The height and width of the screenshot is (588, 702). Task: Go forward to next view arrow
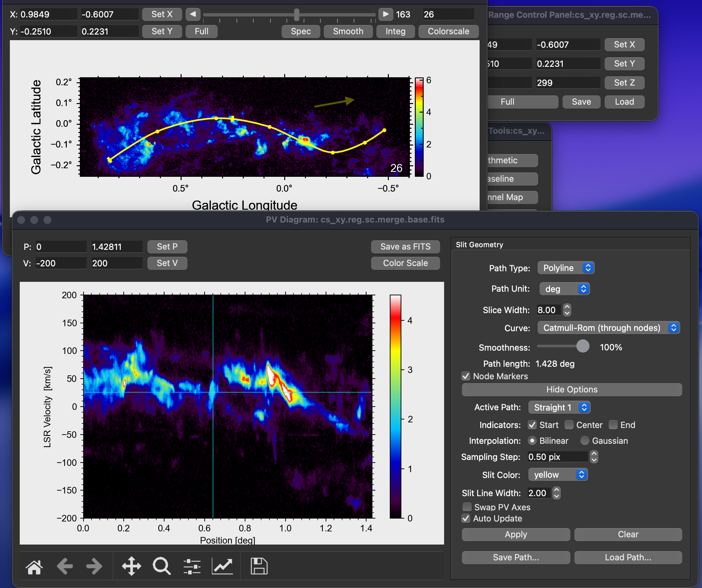click(94, 567)
